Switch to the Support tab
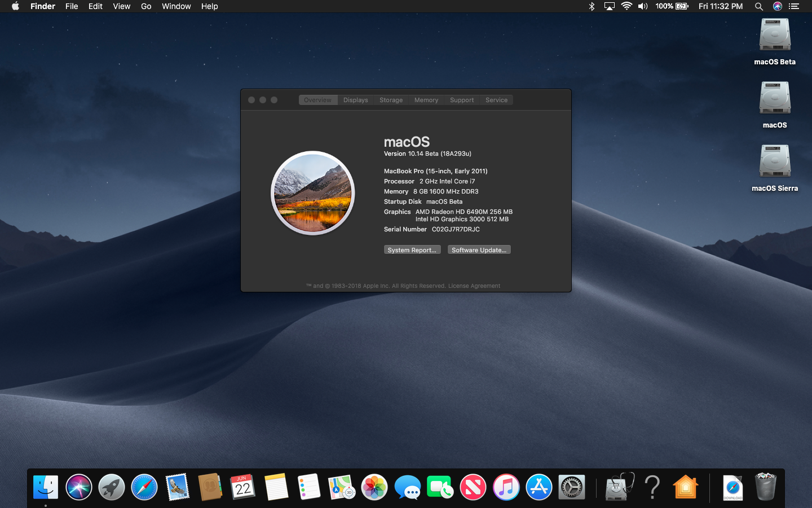The image size is (812, 508). (462, 100)
